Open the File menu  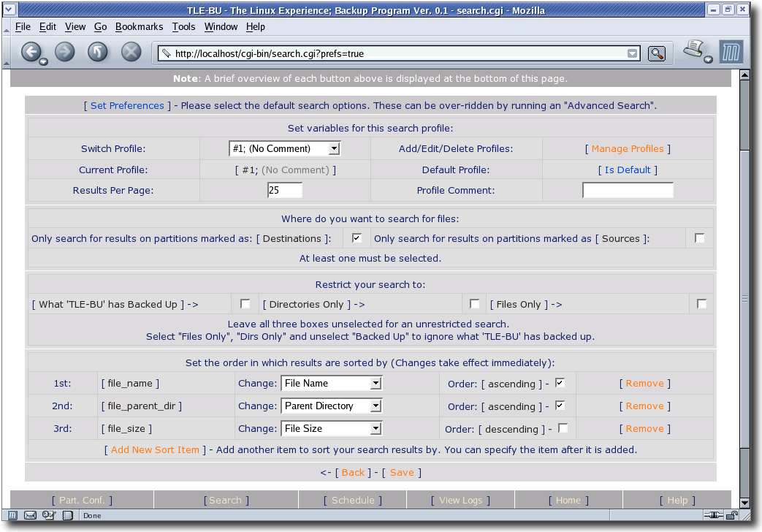[23, 27]
